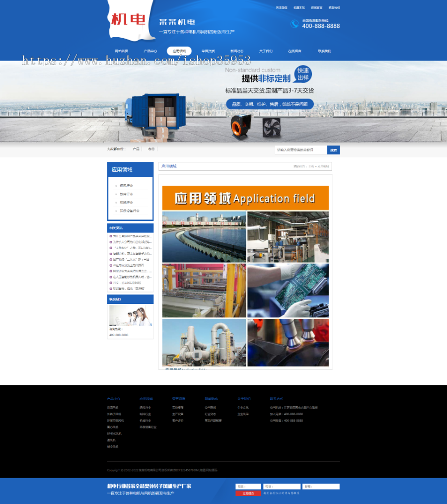Screen dimensions: 447x504
Task: Open 联系我们 from the main navigation
Action: pos(324,51)
